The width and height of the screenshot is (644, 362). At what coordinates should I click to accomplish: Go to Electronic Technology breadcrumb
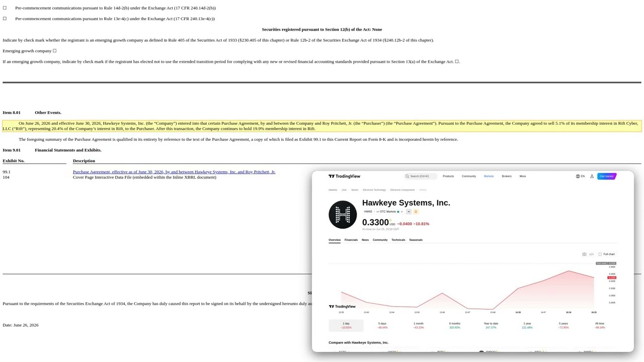coord(374,190)
